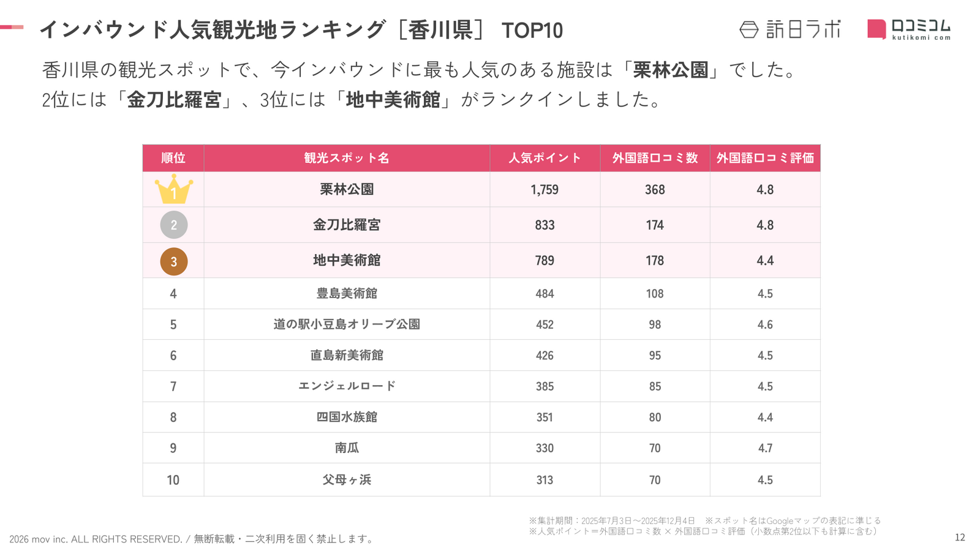Viewport: 980px width, 551px height.
Task: Select 栗林公園 in the table
Action: (x=347, y=190)
